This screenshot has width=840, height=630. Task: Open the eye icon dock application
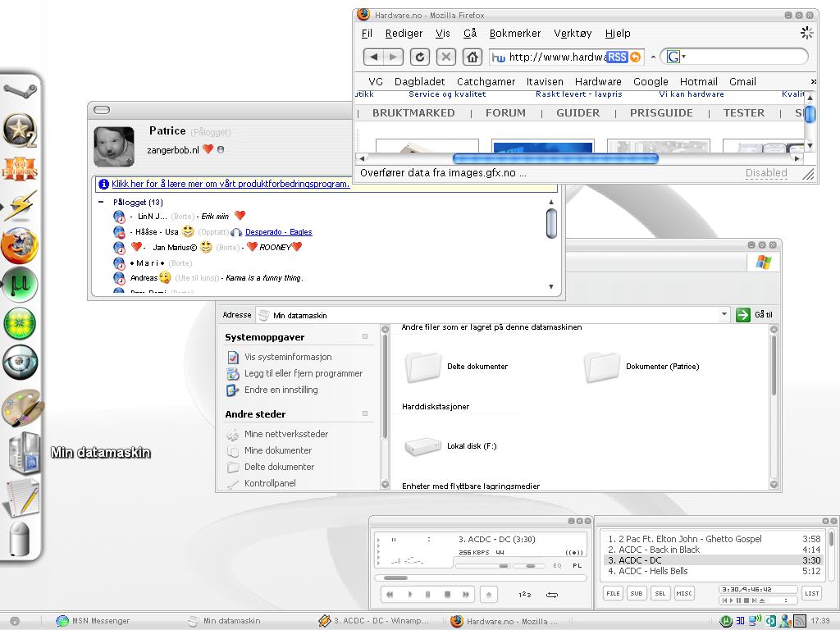coord(21,362)
